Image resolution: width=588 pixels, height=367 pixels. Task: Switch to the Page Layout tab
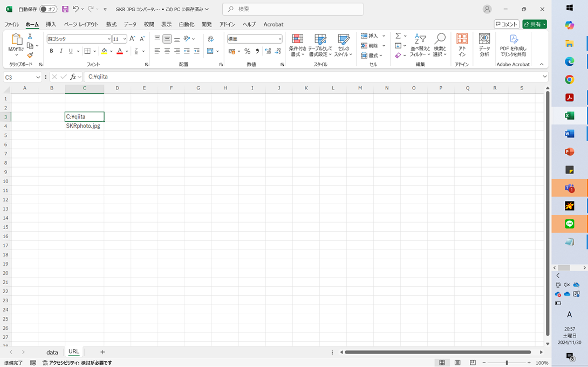pos(81,24)
